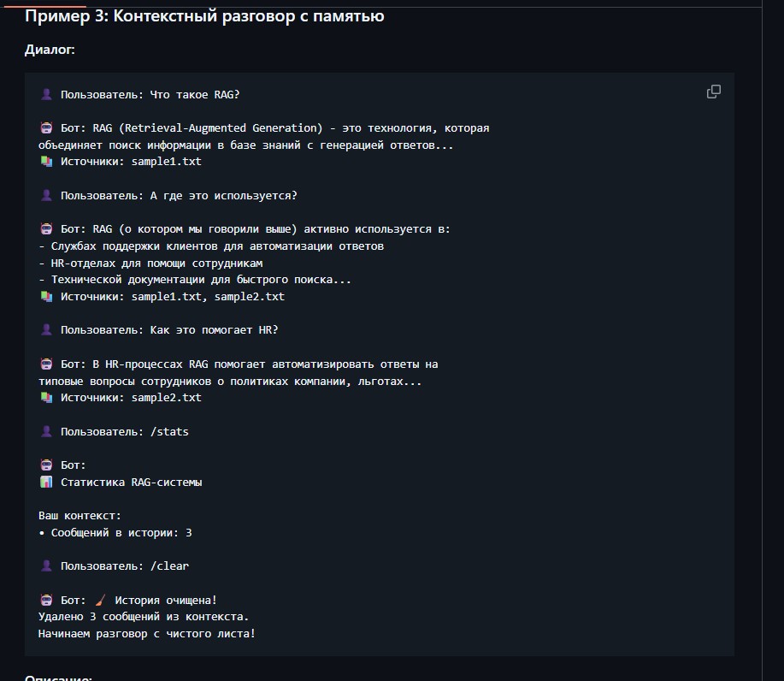Click heading "Пример 3: Контекстный разговор с памятью"
Screen dimensions: 784x681
point(204,16)
